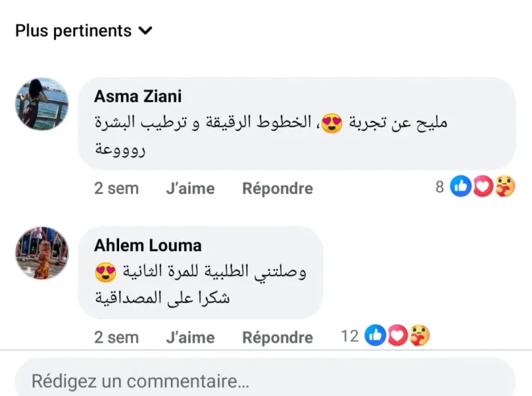The image size is (532, 396).
Task: Click Ahlem Louma's profile picture
Action: point(42,252)
